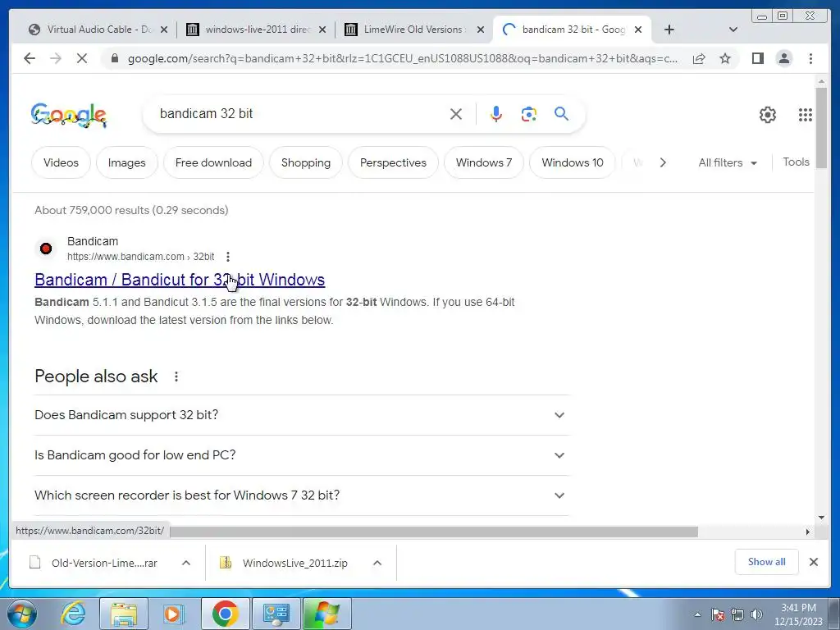Dismiss the downloads bar
This screenshot has height=630, width=840.
point(813,562)
